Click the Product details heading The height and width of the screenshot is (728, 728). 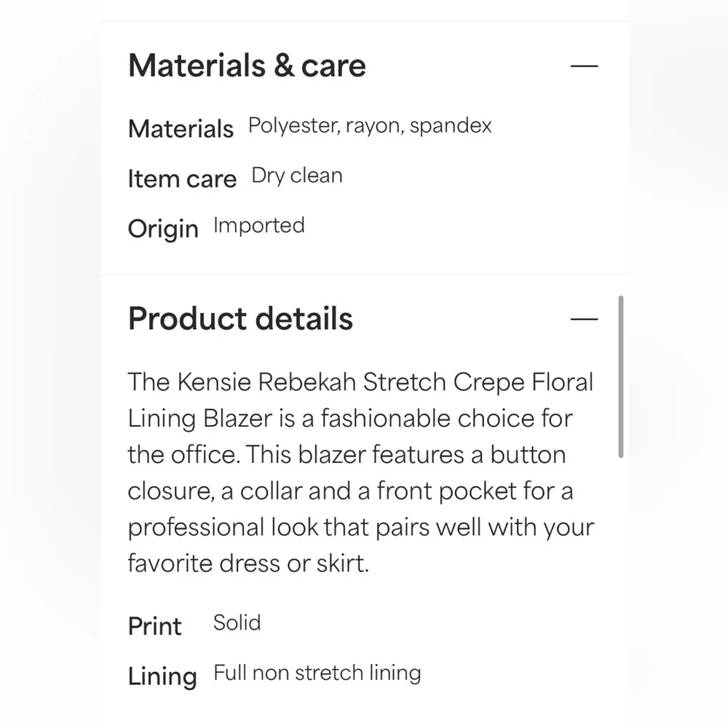(240, 319)
